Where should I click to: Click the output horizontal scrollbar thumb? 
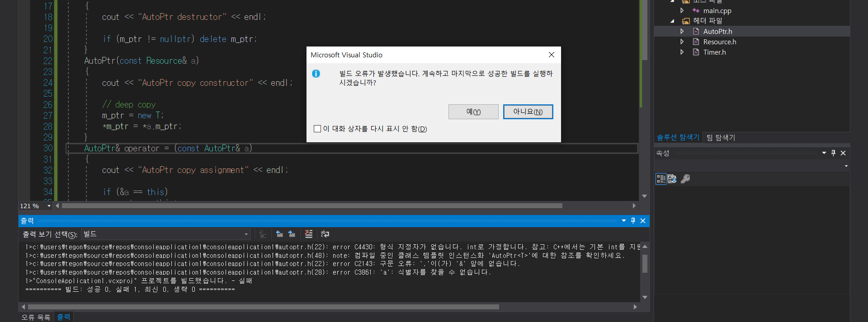(x=263, y=307)
